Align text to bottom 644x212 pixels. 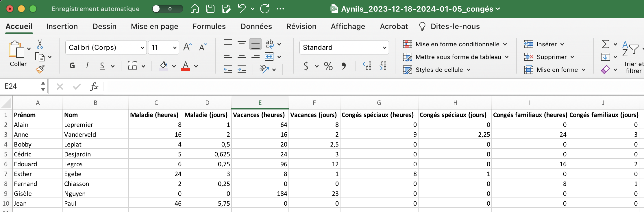[256, 44]
